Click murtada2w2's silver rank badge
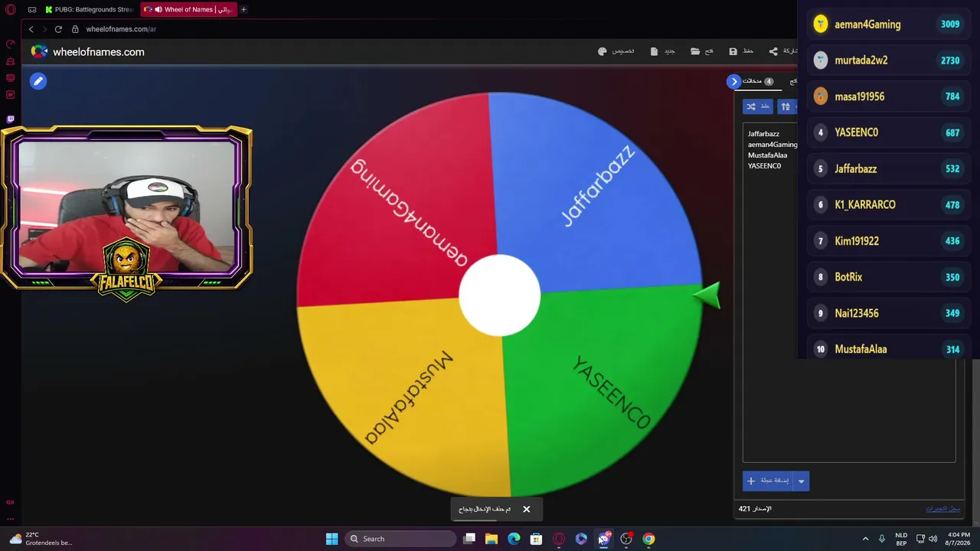 click(821, 60)
